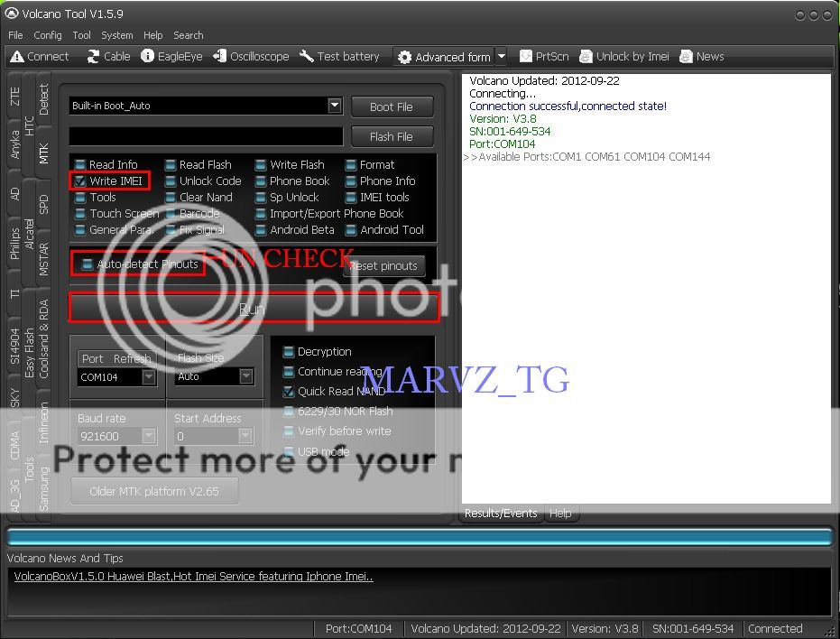
Task: Click the Available Ports log line
Action: tap(587, 156)
